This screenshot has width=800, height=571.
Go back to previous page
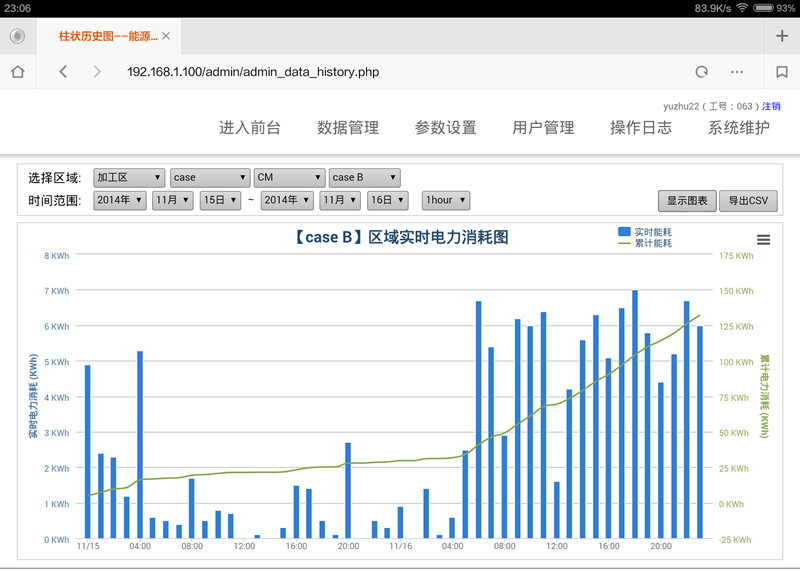(x=63, y=72)
